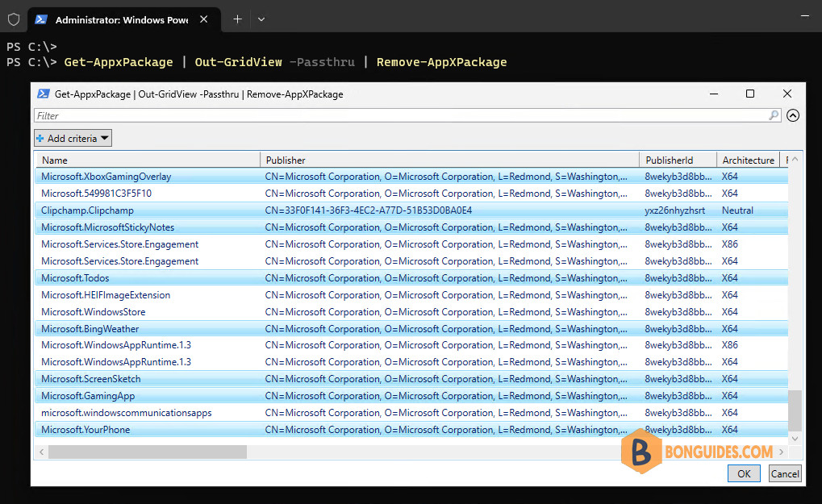The height and width of the screenshot is (504, 822).
Task: Sort by the Architecture column header
Action: [x=748, y=160]
